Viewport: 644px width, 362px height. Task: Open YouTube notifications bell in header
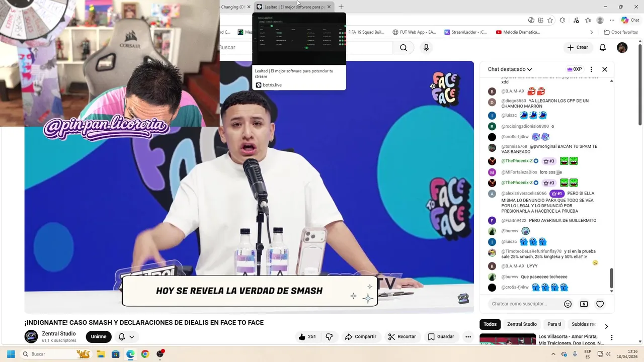click(603, 47)
